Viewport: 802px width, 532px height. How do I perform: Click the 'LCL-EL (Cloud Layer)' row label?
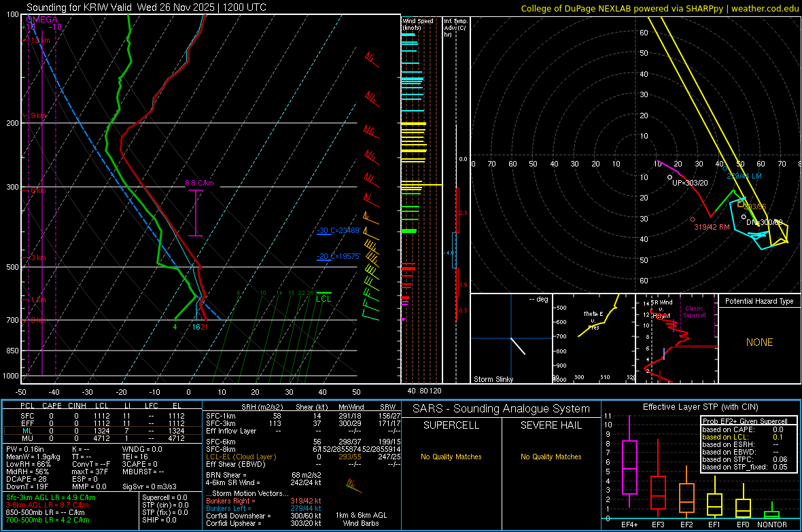241,457
